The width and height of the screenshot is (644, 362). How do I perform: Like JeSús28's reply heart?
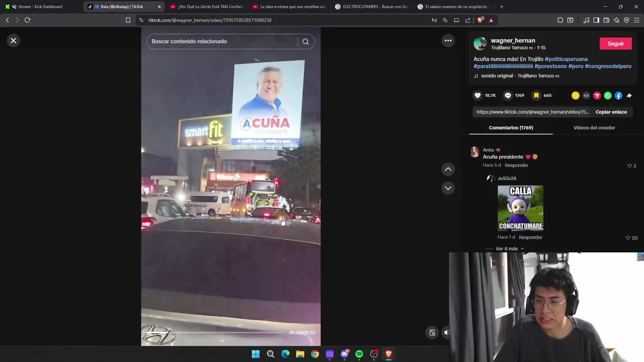point(628,238)
